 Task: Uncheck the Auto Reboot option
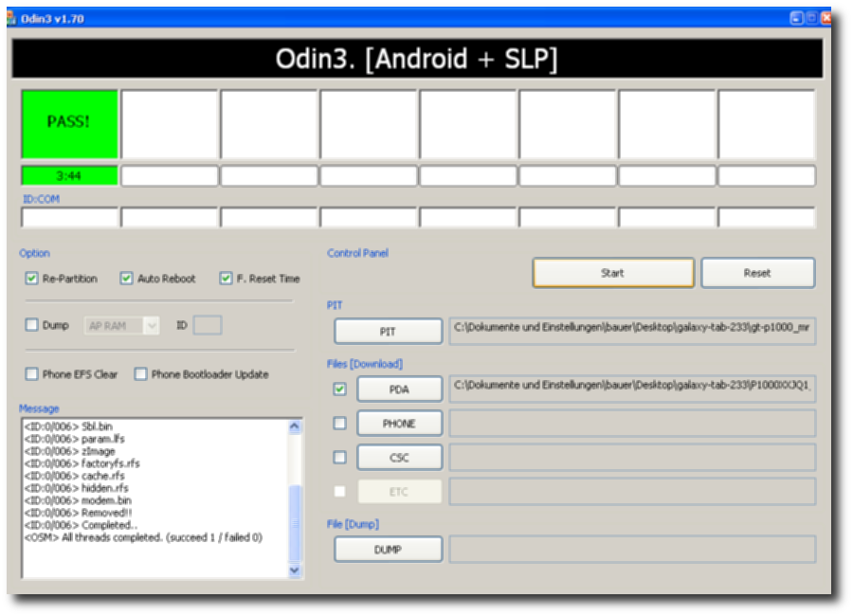pos(126,279)
